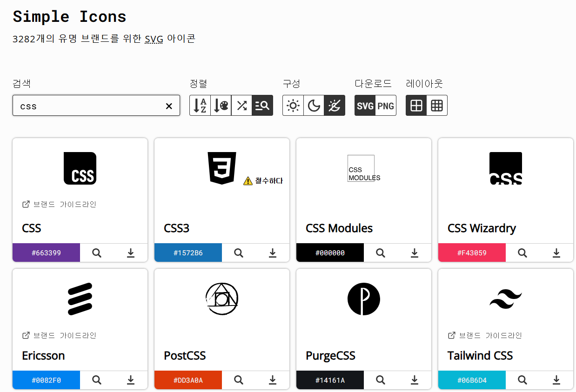Copy CSS Modules color #000000
This screenshot has height=392, width=576.
pos(330,252)
